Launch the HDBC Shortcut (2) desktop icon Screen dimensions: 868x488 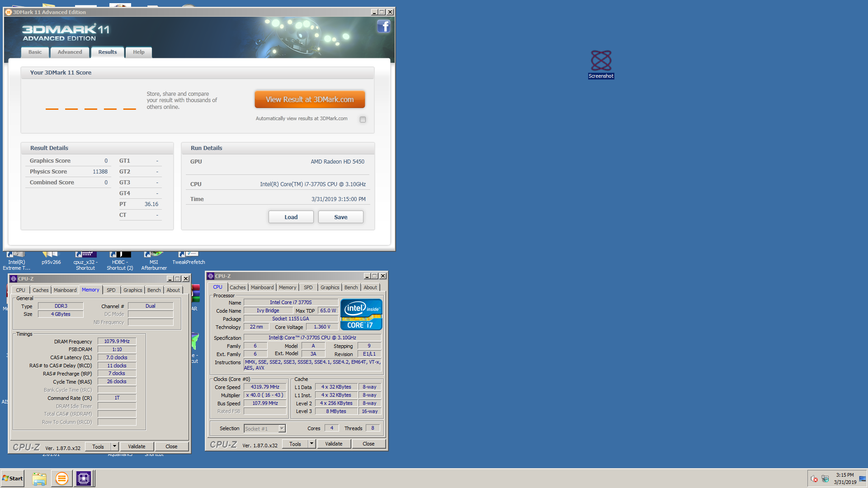click(120, 261)
